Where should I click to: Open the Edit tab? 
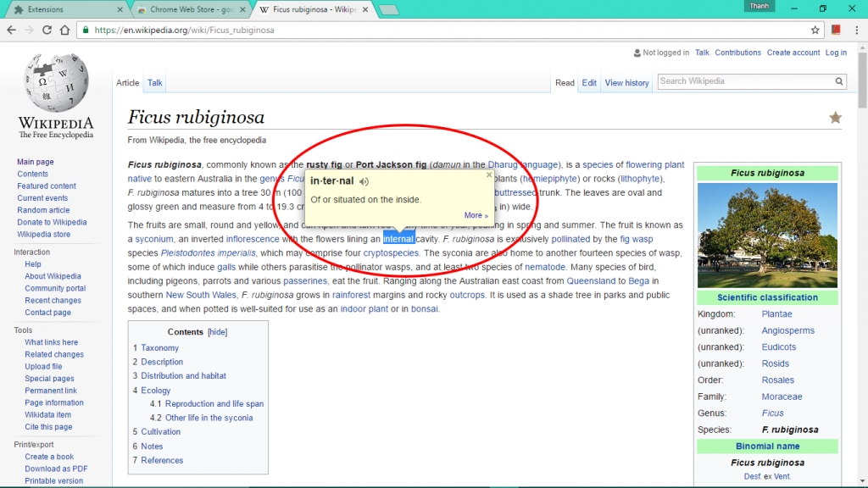[x=589, y=82]
